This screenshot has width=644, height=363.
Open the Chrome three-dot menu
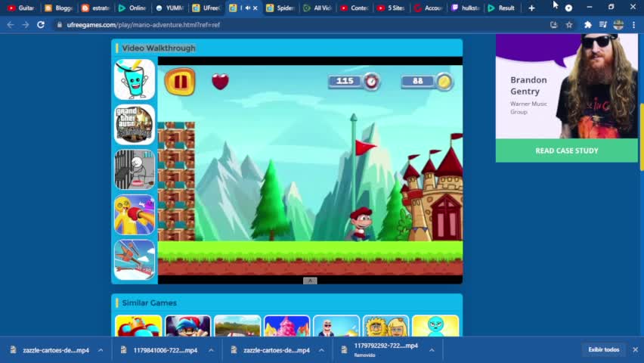tap(633, 25)
